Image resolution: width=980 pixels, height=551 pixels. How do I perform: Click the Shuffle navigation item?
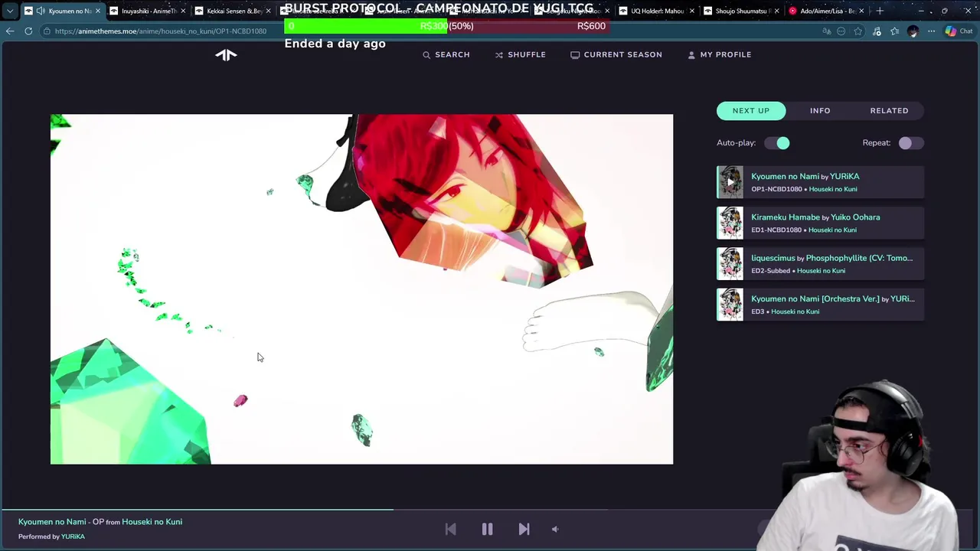[520, 54]
